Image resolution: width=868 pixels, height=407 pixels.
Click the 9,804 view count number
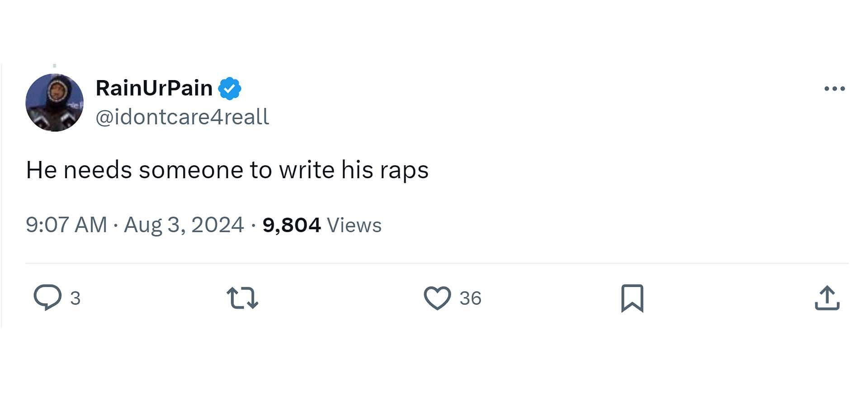292,225
